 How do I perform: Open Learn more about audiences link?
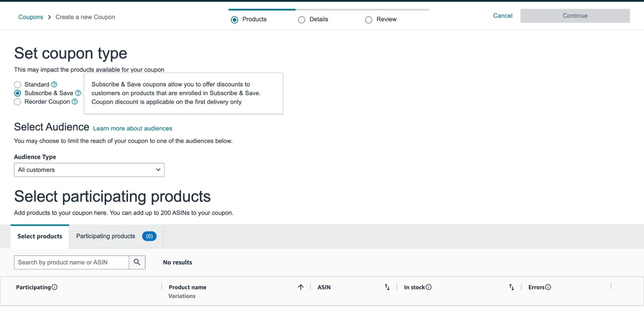tap(132, 128)
